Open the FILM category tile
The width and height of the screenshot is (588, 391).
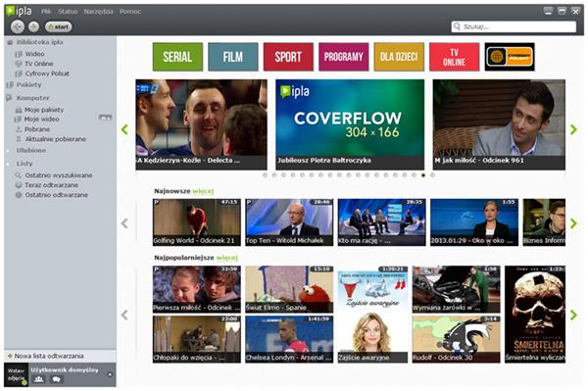(x=233, y=57)
